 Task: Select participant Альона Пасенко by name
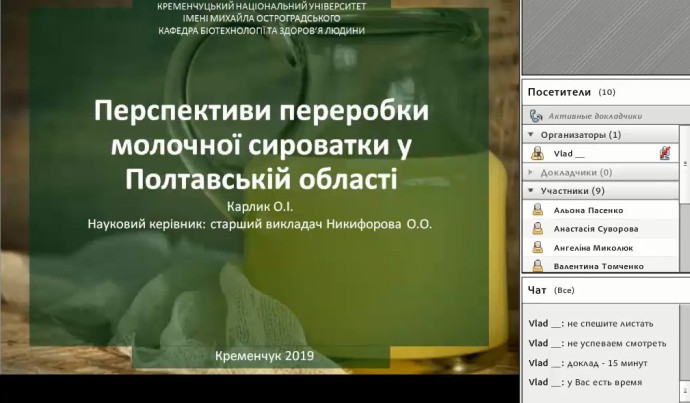pos(589,210)
